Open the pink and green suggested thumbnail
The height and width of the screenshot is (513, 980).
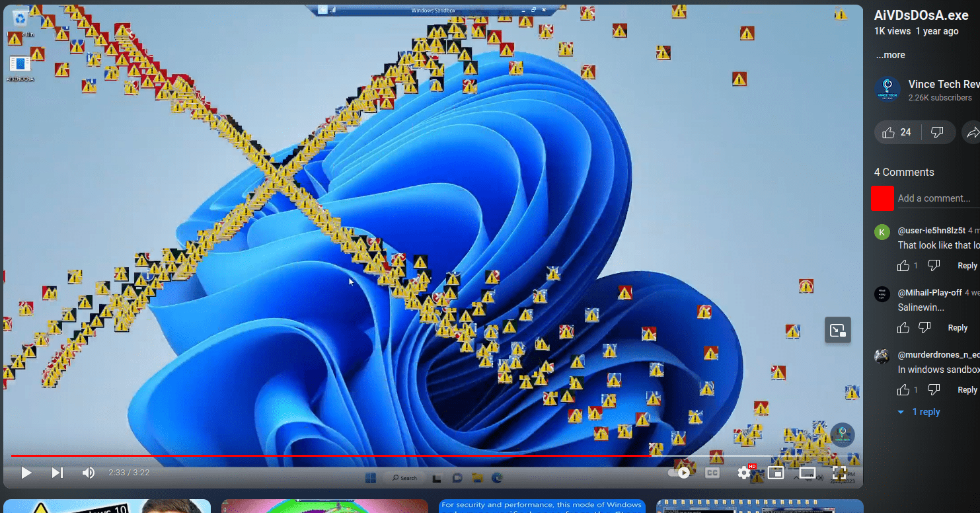pyautogui.click(x=324, y=506)
